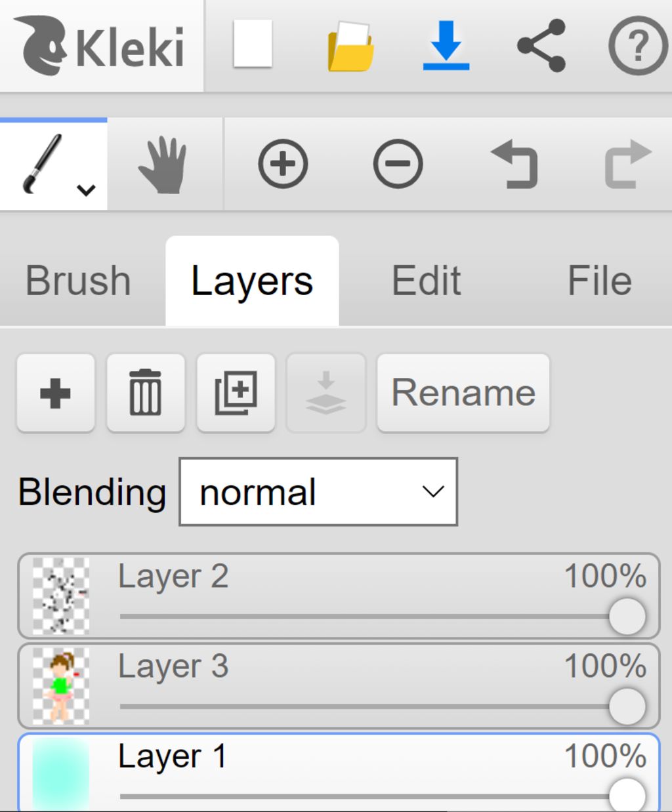This screenshot has width=672, height=812.
Task: Expand the brush tool dropdown arrow
Action: tap(86, 190)
